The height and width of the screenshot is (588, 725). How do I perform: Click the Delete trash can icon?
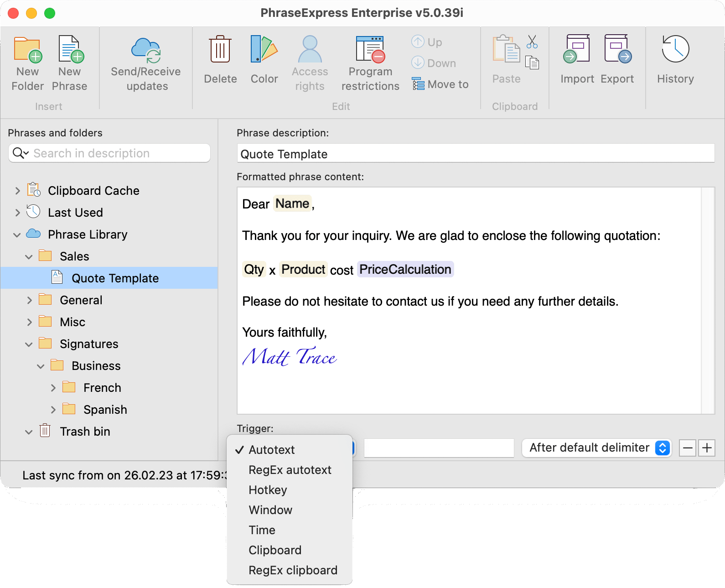(220, 49)
